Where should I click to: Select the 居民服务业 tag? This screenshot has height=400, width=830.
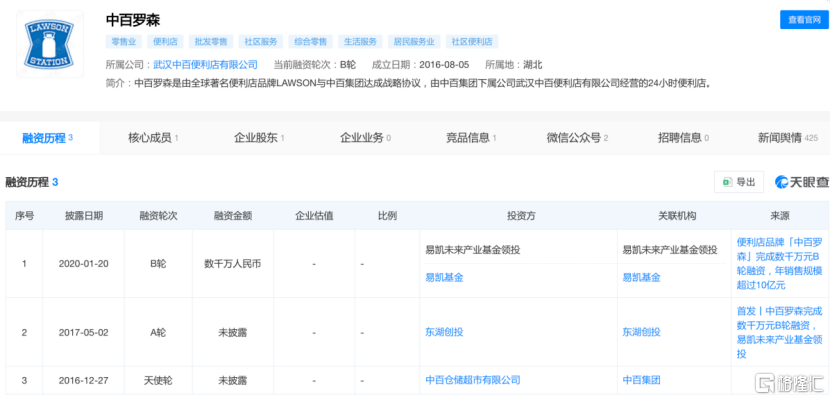click(x=414, y=42)
